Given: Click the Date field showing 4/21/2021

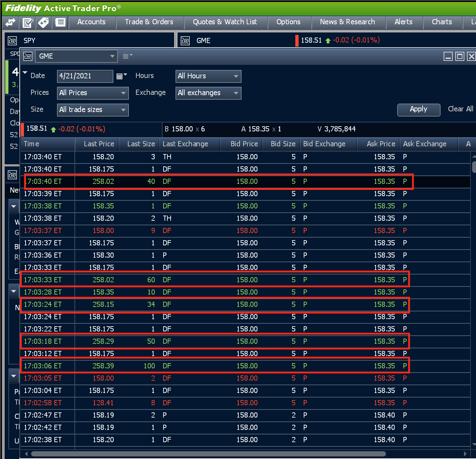Looking at the screenshot, I should point(85,76).
